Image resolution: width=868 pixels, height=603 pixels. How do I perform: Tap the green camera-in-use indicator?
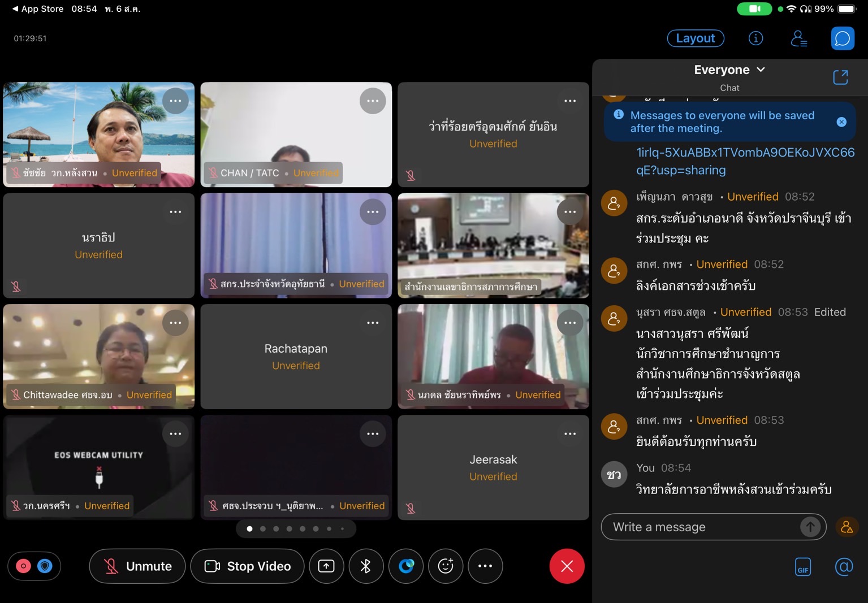point(754,9)
